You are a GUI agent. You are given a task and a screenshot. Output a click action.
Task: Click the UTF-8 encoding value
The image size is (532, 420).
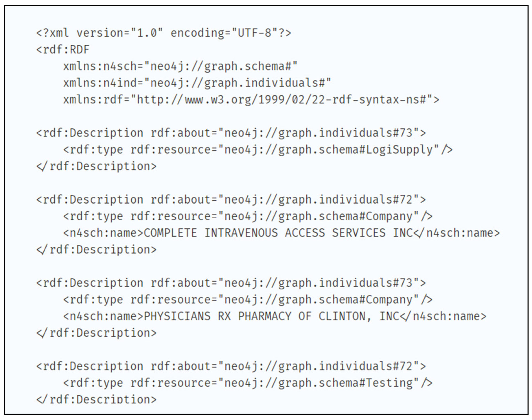(255, 33)
